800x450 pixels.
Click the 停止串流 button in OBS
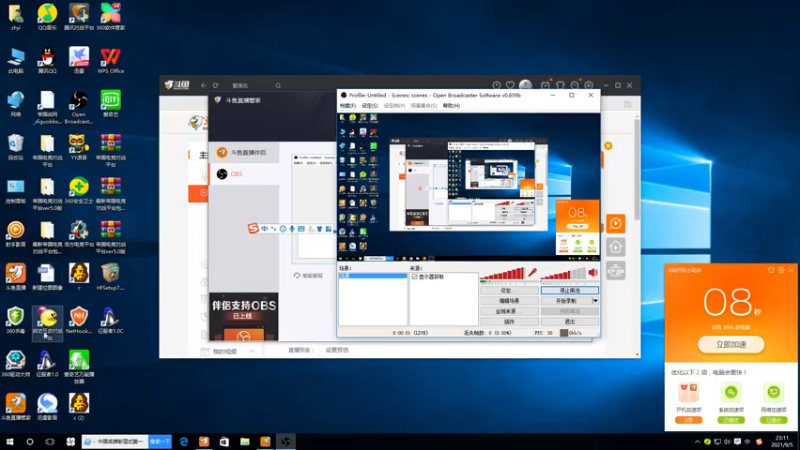(x=569, y=290)
